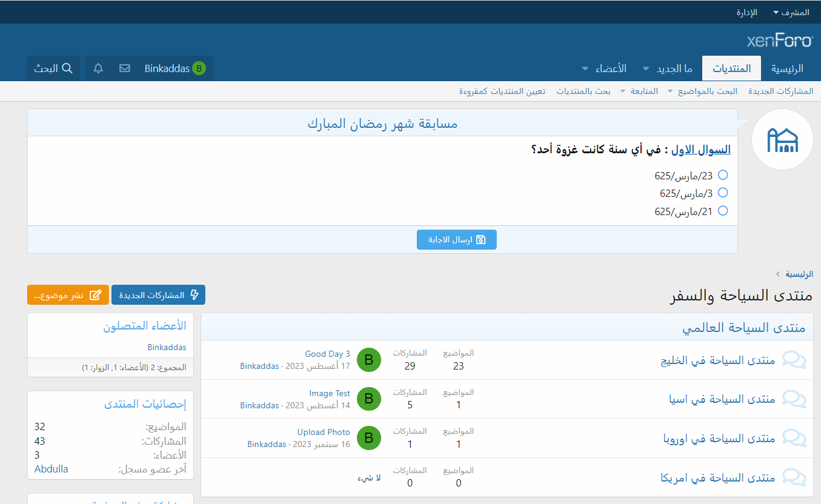Screen dimensions: 821x504
Task: Click the XenForo logo
Action: (779, 41)
